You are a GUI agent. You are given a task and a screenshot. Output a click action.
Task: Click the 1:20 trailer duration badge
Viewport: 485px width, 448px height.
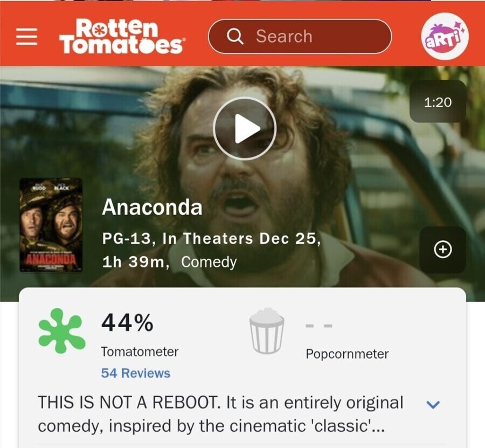[438, 101]
